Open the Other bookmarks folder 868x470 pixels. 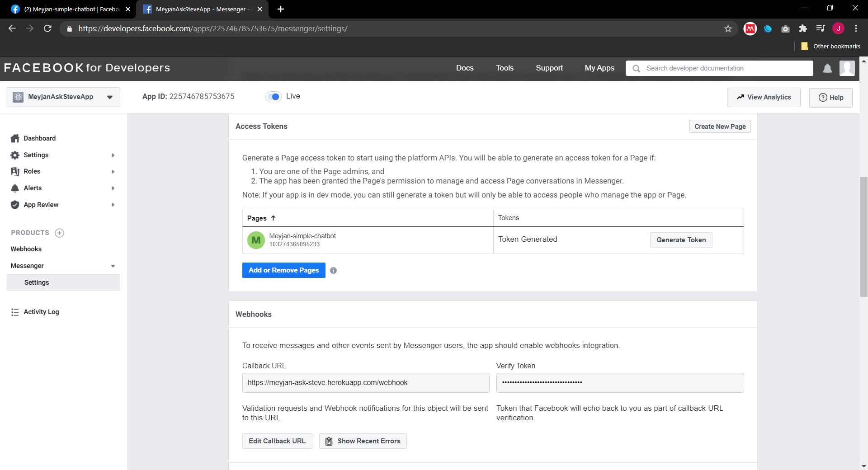pyautogui.click(x=830, y=46)
